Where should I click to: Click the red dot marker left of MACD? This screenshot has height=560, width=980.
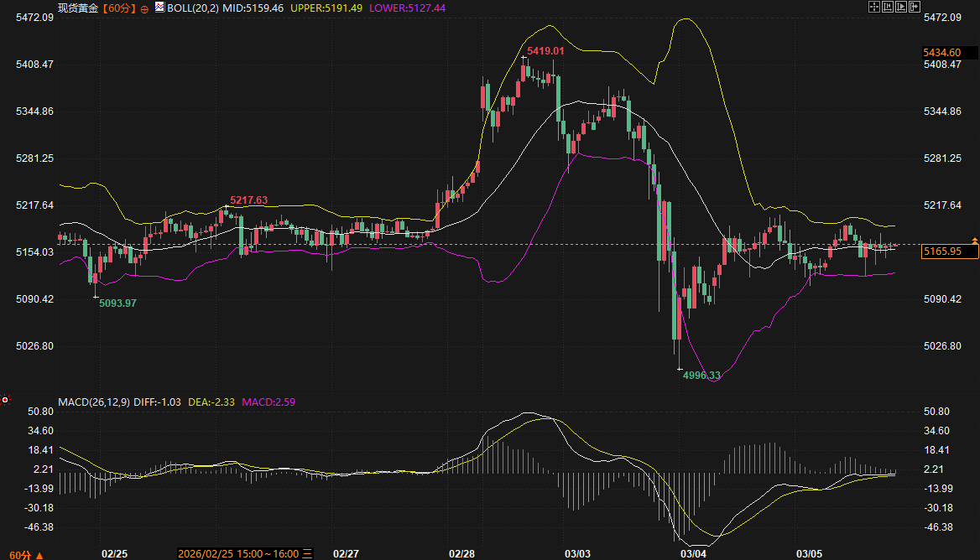[x=5, y=400]
